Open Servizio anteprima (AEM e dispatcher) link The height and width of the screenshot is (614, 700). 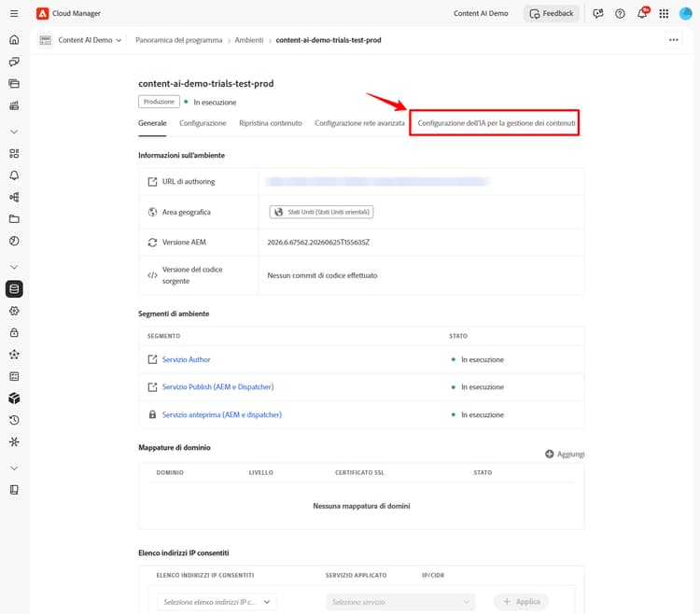[222, 414]
